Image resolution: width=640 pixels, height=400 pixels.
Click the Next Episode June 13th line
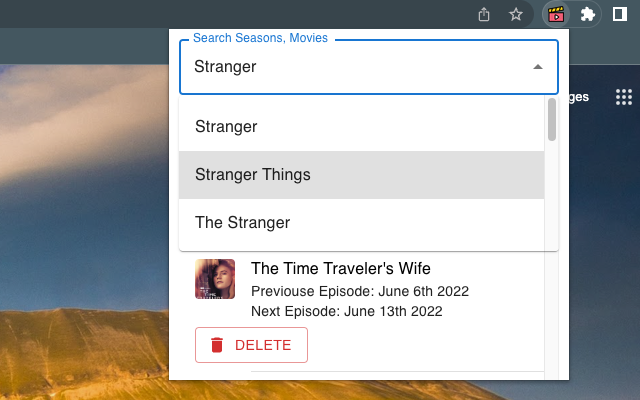pyautogui.click(x=346, y=311)
